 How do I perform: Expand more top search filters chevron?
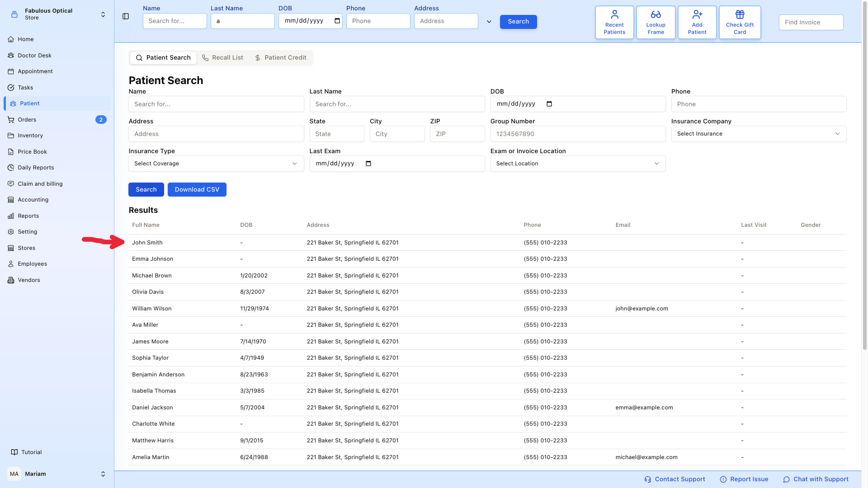pos(489,22)
